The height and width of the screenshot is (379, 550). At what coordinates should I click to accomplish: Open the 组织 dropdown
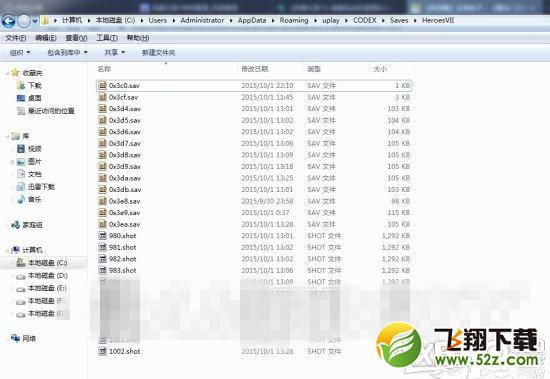(20, 53)
